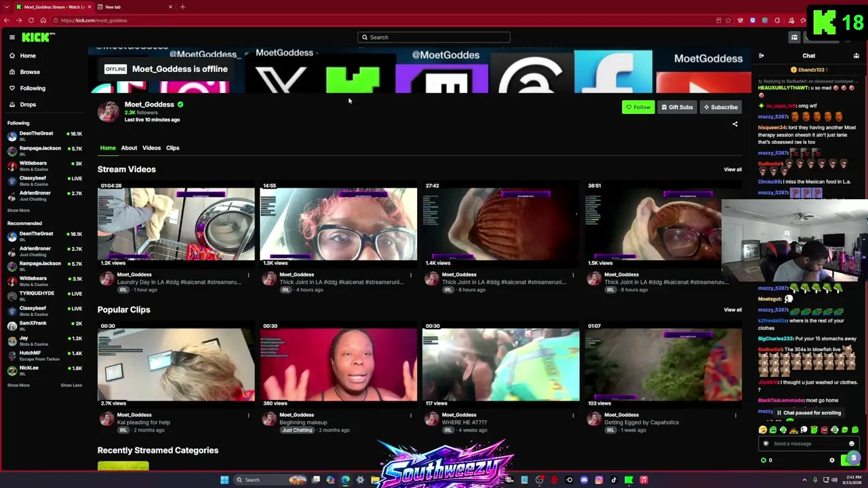Expand Following list with Show more
868x488 pixels.
click(x=18, y=211)
